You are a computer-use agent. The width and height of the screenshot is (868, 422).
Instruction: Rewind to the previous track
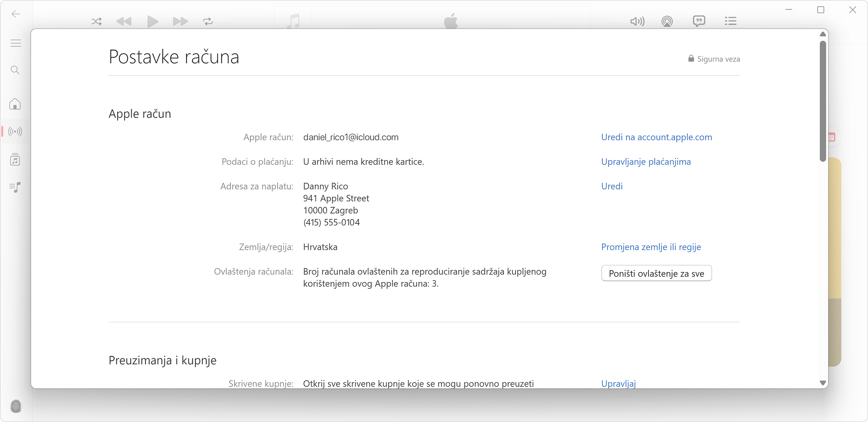124,21
